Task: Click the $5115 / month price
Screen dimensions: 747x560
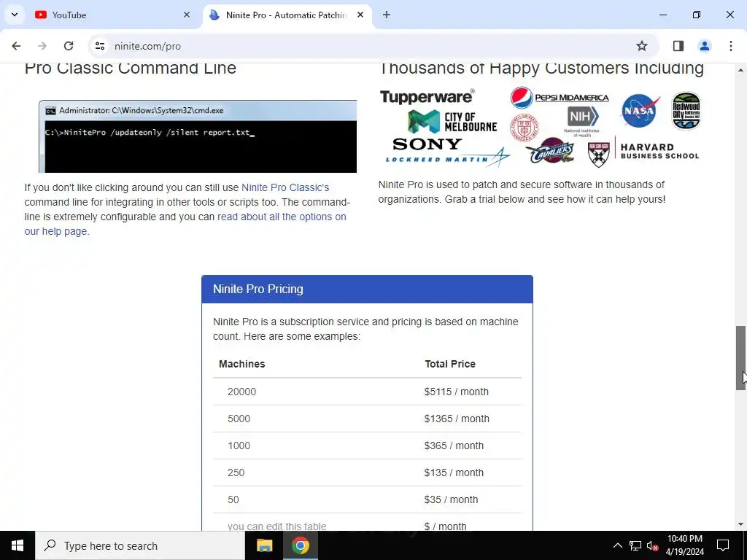Action: [x=457, y=392]
